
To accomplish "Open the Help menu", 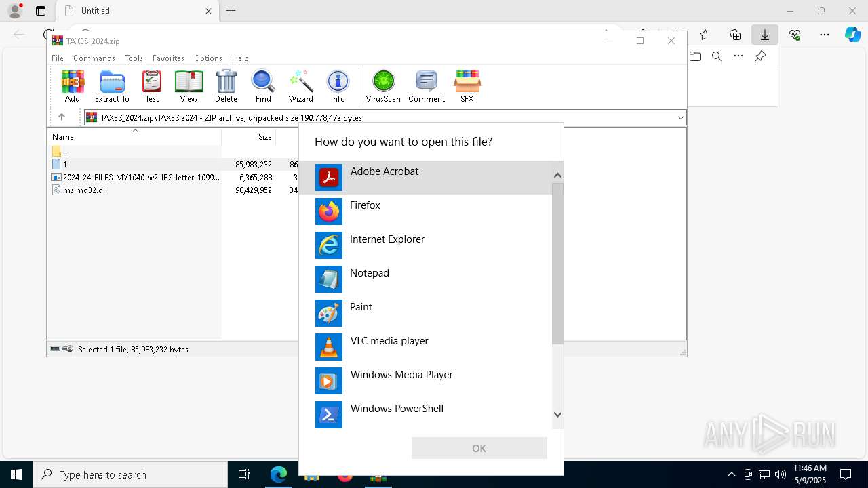I will [240, 58].
